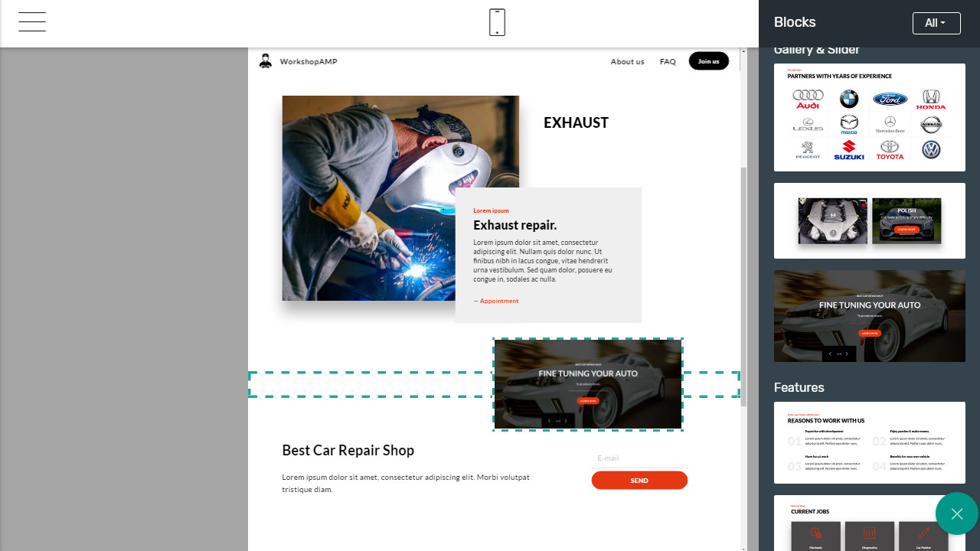980x551 pixels.
Task: Select the Reasons To Work With Us block
Action: click(x=869, y=442)
